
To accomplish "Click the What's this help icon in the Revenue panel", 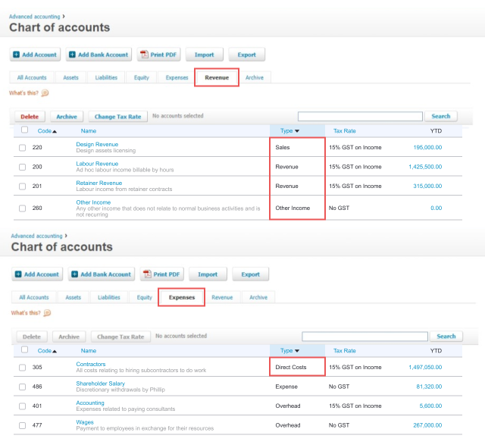I will tap(45, 93).
